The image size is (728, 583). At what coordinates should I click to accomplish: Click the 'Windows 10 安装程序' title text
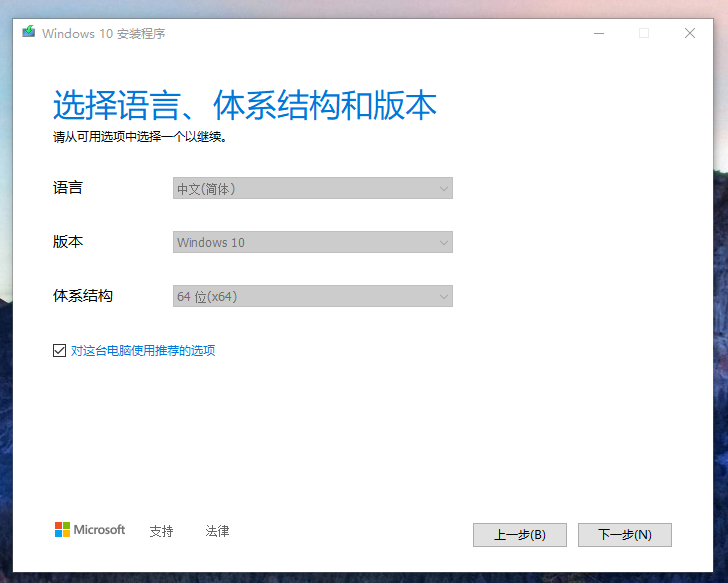[104, 33]
